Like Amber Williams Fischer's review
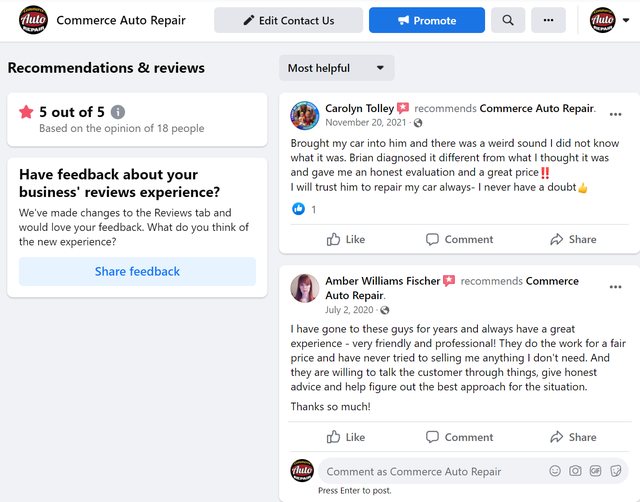This screenshot has width=640, height=502. tap(346, 437)
